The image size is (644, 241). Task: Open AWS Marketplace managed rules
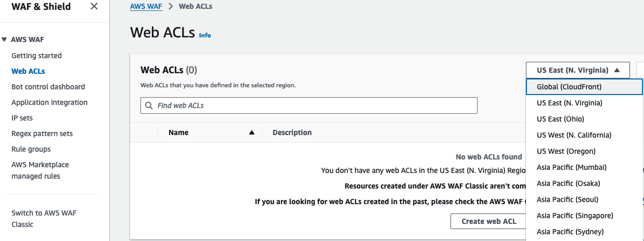pyautogui.click(x=40, y=170)
